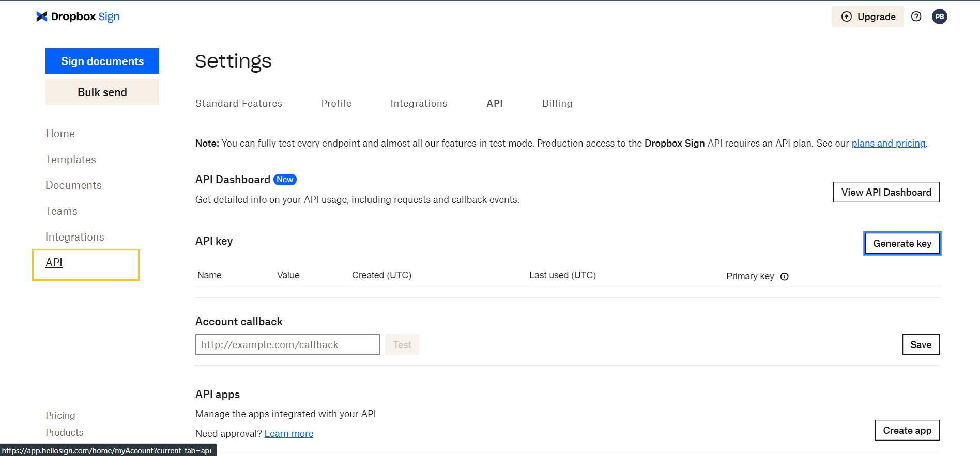The image size is (980, 456).
Task: Open Products link in sidebar
Action: (x=65, y=432)
